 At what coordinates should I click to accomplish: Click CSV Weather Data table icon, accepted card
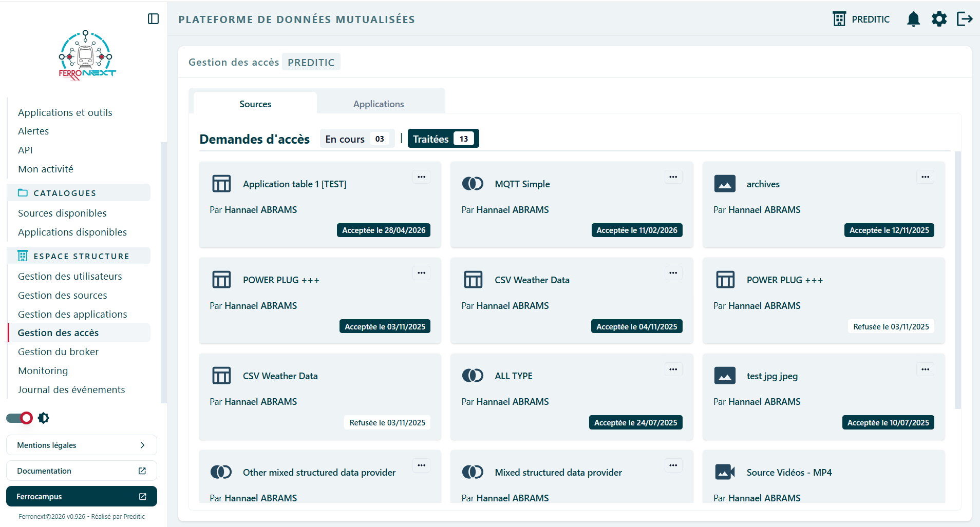pos(473,280)
